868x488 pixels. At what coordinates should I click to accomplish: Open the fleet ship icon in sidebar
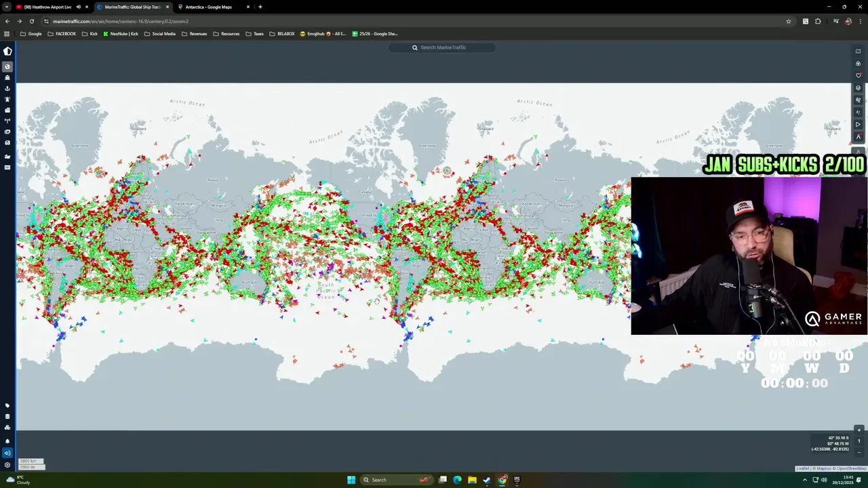click(7, 157)
